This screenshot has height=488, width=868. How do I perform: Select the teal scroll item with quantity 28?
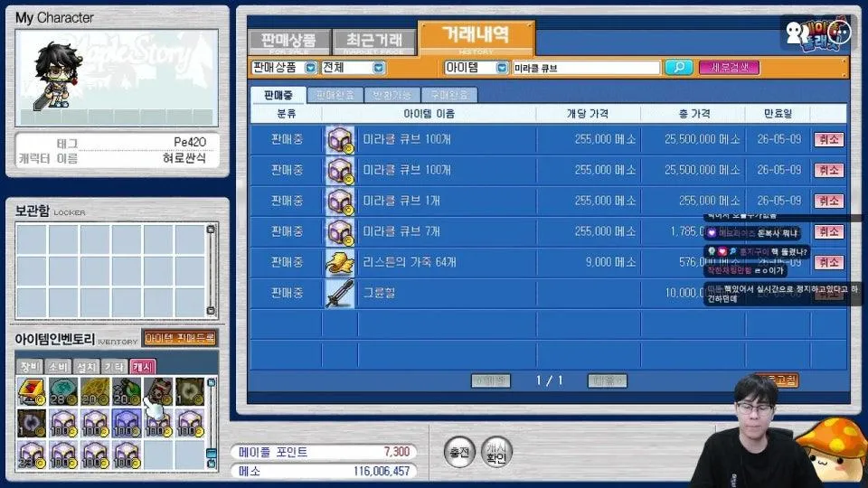62,390
